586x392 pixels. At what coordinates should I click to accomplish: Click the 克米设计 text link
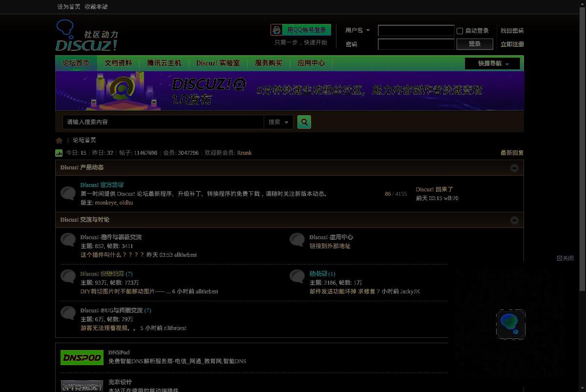120,382
